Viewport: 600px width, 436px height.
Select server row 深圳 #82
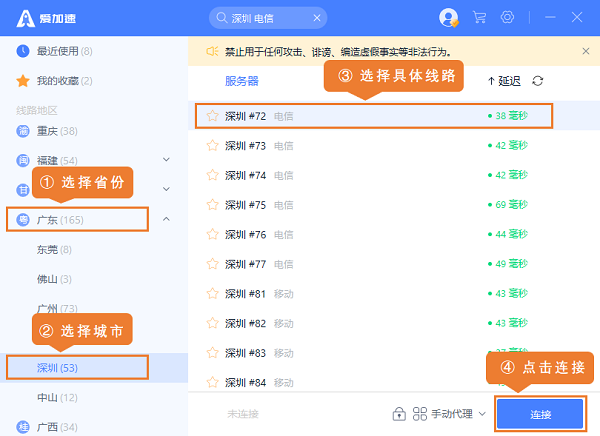pos(394,323)
